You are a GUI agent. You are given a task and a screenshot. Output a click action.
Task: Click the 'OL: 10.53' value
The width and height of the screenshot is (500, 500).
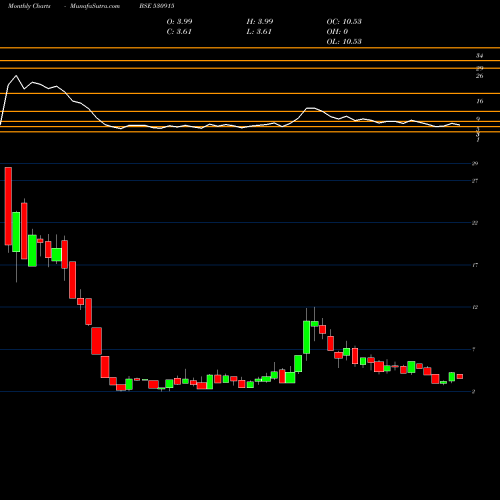coord(344,41)
